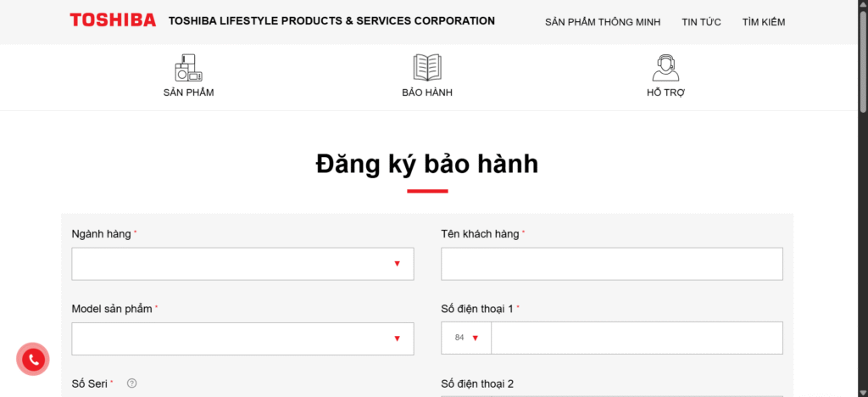Go to Sản phẩm thông minh menu
The height and width of the screenshot is (397, 868).
pos(602,22)
